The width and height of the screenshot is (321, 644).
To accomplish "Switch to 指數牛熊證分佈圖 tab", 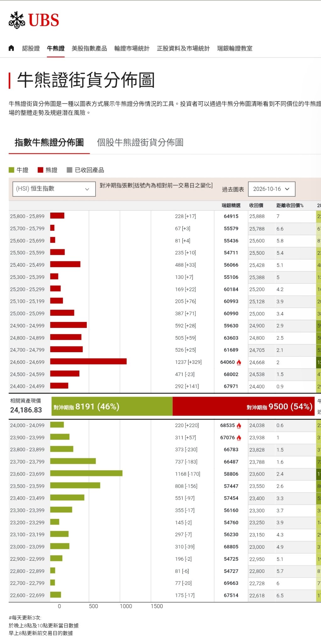I will tap(49, 142).
